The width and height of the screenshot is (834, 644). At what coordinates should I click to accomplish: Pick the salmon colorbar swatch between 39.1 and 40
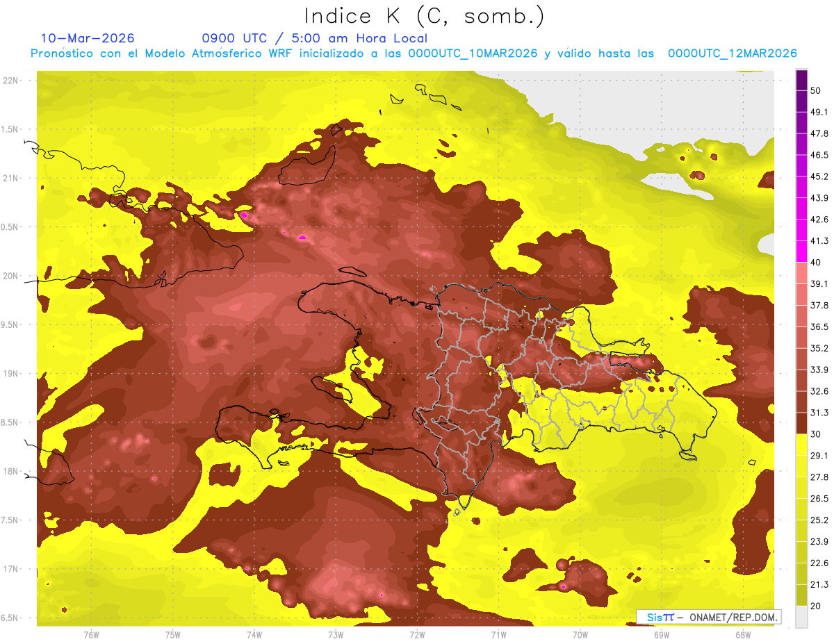click(801, 273)
